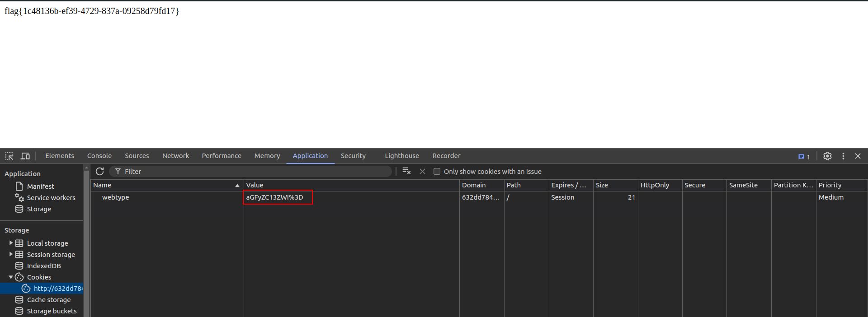This screenshot has width=868, height=317.
Task: Open the Security tab
Action: (353, 156)
